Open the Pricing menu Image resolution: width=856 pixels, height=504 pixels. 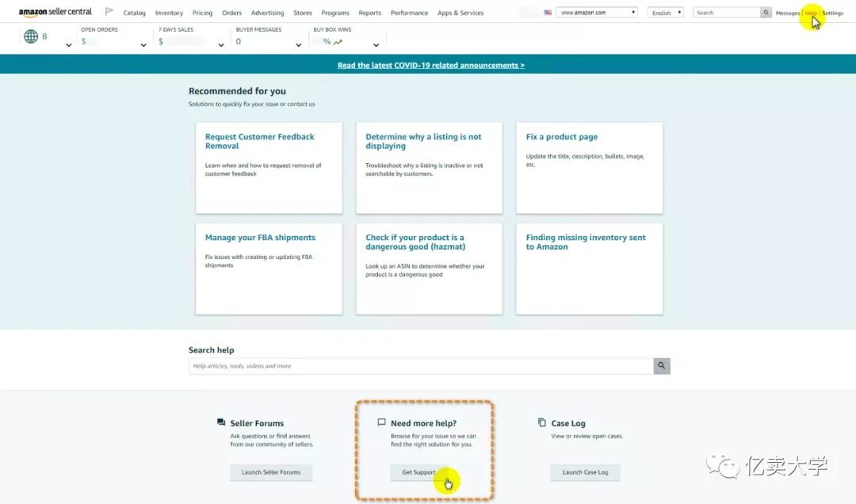tap(203, 13)
